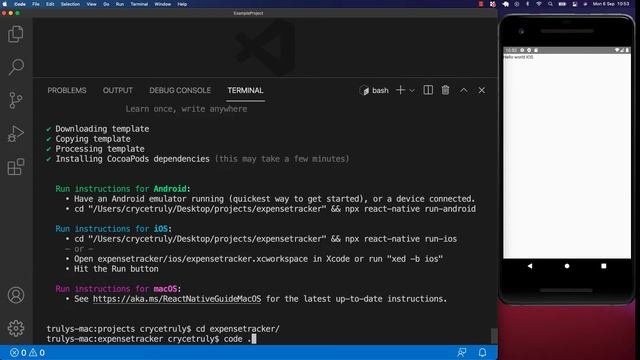This screenshot has width=640, height=360.
Task: Open the Manage gear icon
Action: 16,328
